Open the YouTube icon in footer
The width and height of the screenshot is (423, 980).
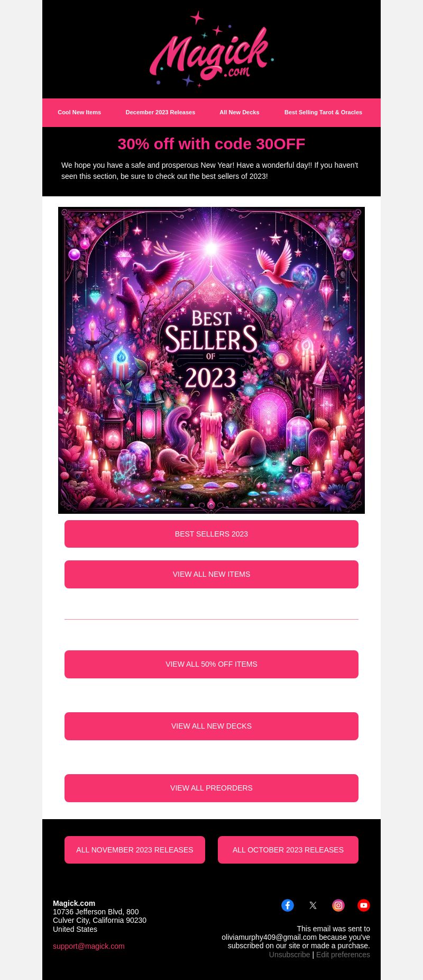click(364, 905)
